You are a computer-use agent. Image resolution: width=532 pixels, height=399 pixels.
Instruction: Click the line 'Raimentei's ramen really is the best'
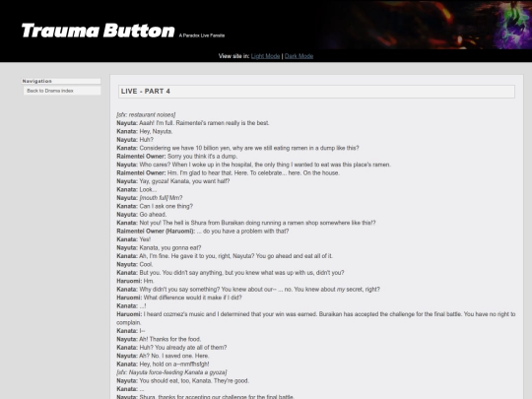point(193,123)
